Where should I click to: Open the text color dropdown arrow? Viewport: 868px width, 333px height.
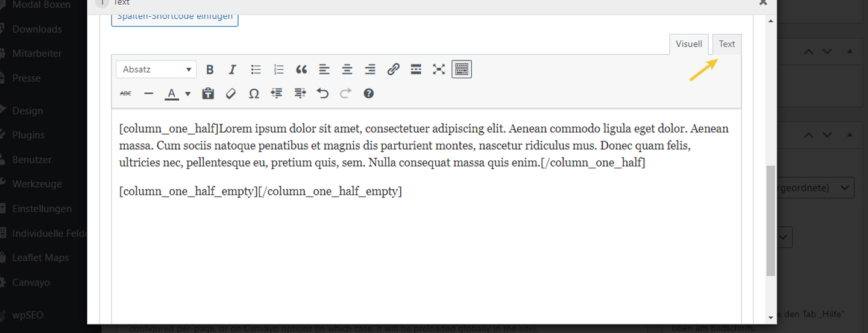point(188,94)
